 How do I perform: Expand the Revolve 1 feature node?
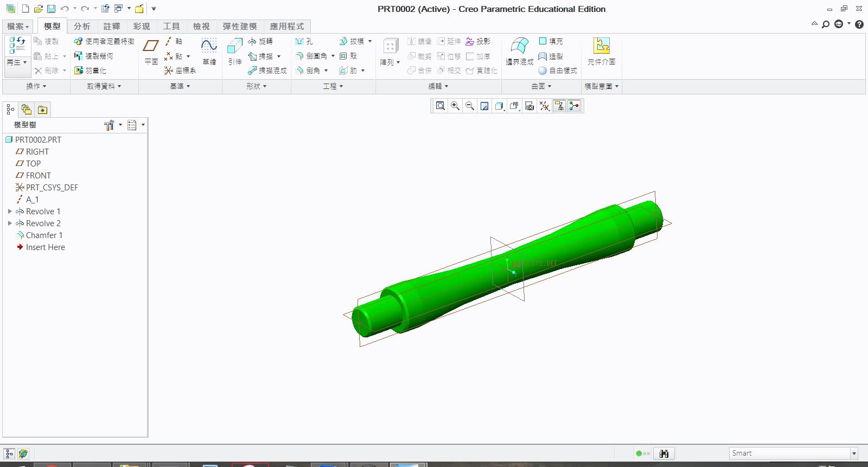click(x=10, y=212)
